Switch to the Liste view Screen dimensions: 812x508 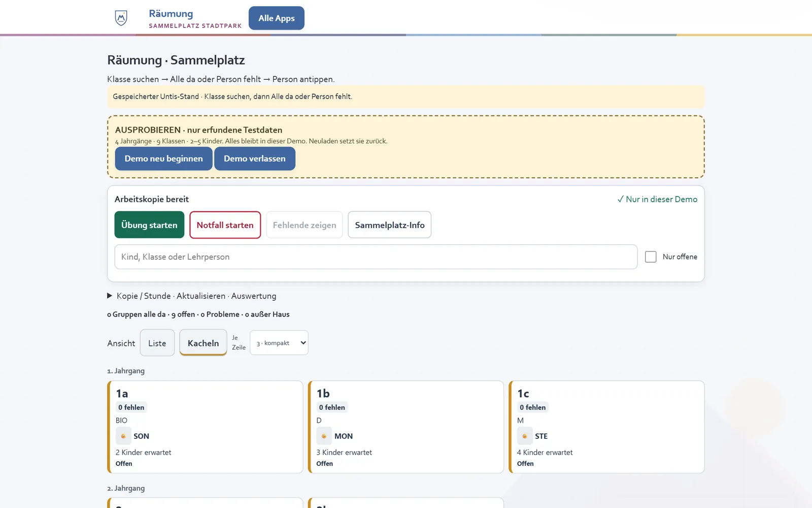coord(157,343)
